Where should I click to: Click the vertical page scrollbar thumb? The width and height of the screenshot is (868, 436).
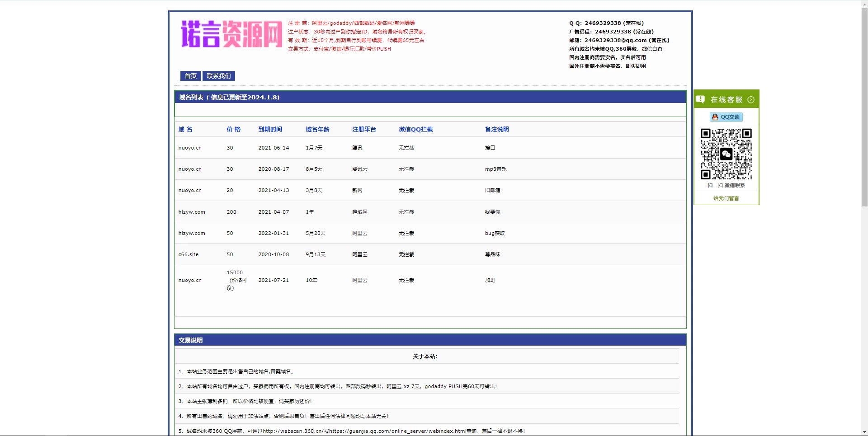(864, 107)
